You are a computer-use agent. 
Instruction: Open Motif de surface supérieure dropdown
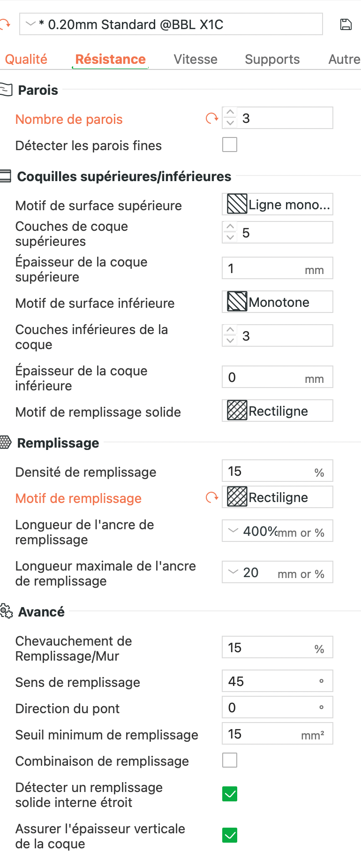click(278, 204)
